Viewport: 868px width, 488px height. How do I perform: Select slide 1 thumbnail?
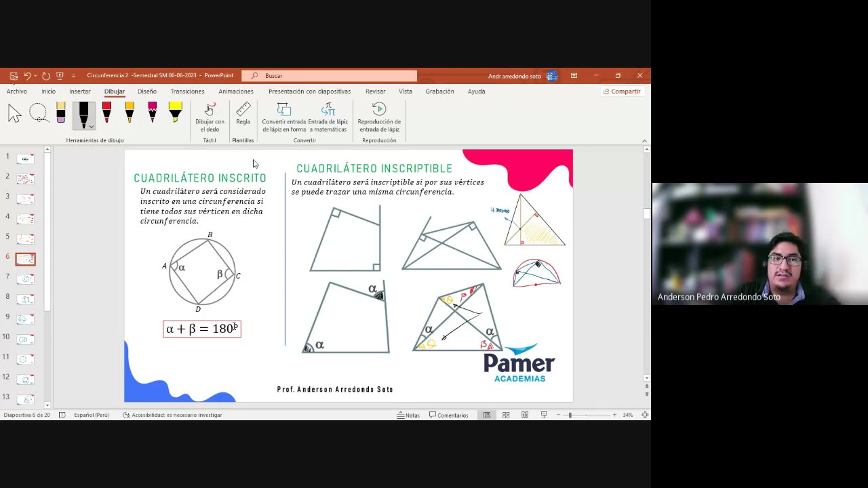click(25, 159)
